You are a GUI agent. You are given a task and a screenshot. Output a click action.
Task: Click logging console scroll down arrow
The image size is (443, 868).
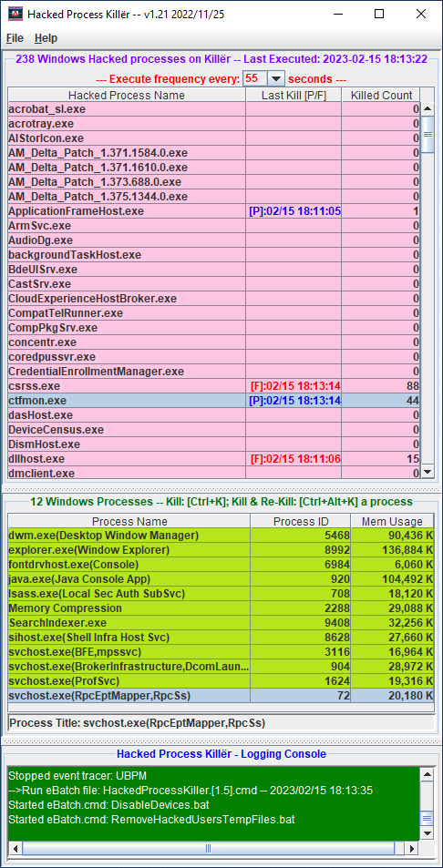[x=427, y=833]
